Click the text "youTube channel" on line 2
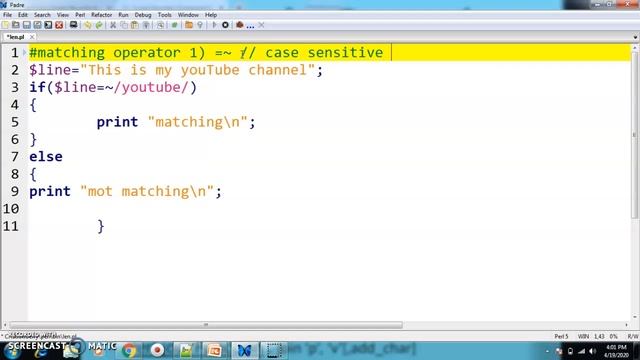Viewport: 640px width, 360px height. [244, 70]
